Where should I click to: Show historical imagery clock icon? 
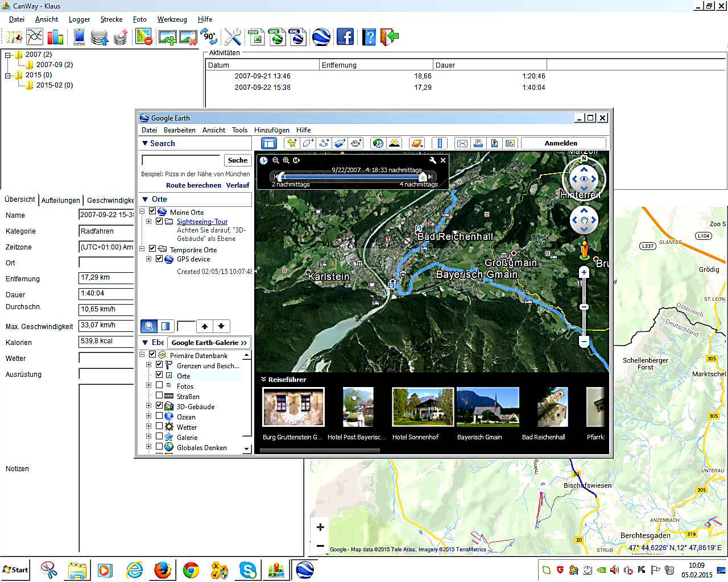[x=378, y=143]
